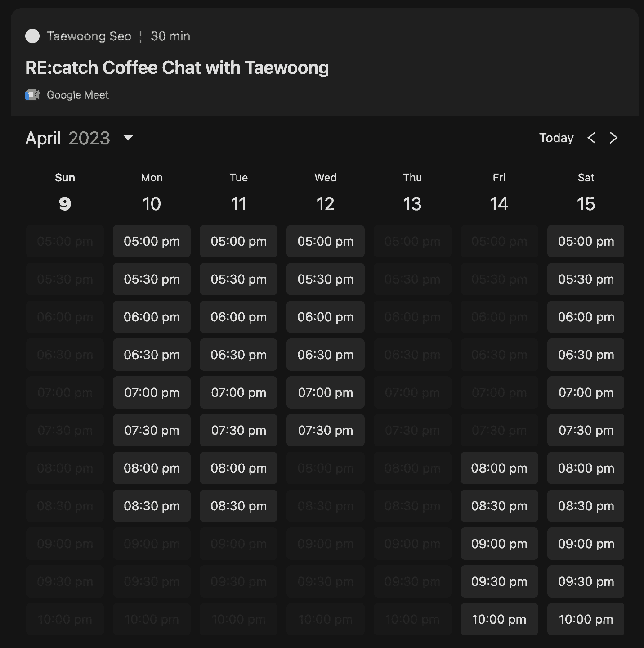Choose Friday 14 at 09:30 pm
Screen dimensions: 644x648
(x=499, y=582)
